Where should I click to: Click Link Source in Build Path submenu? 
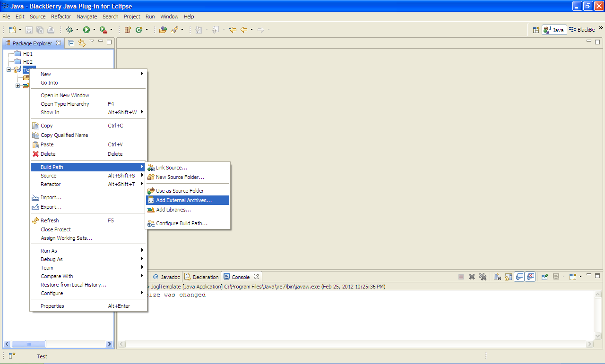tap(188, 168)
